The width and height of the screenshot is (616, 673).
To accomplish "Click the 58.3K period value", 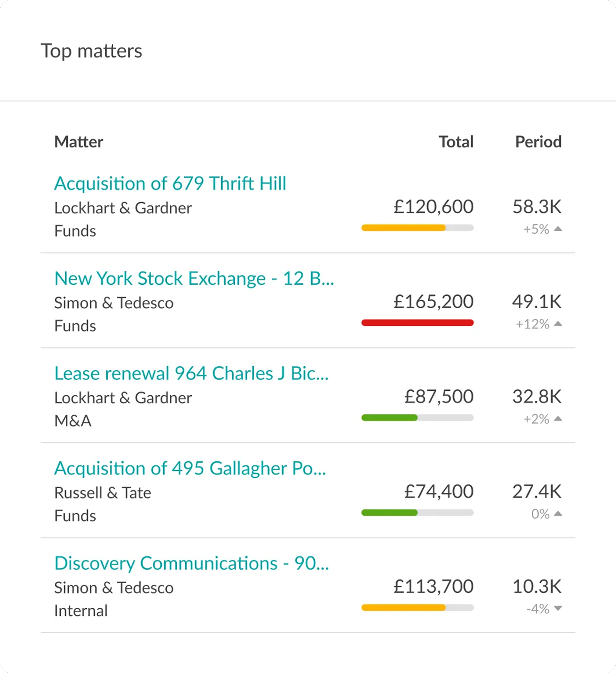I will click(x=537, y=207).
